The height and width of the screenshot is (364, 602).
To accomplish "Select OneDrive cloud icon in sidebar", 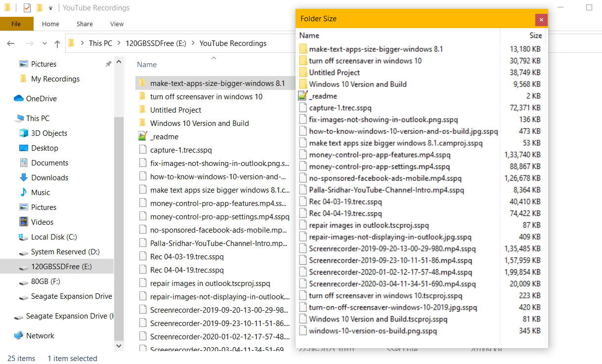I will click(19, 99).
